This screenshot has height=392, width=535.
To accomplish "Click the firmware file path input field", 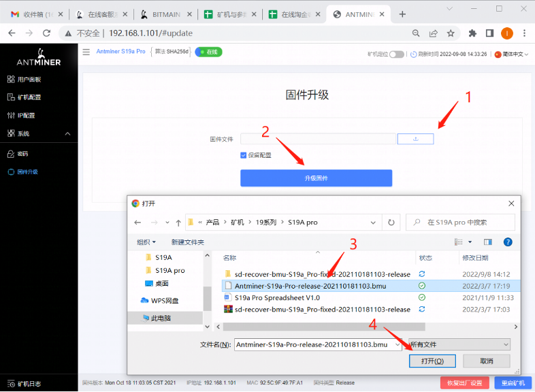I will pyautogui.click(x=318, y=139).
